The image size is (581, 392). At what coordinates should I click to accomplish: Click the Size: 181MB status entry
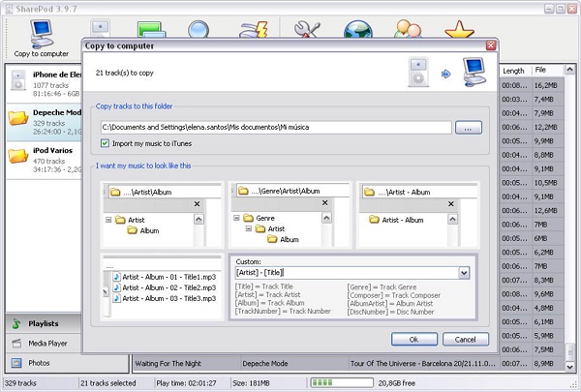point(251,383)
